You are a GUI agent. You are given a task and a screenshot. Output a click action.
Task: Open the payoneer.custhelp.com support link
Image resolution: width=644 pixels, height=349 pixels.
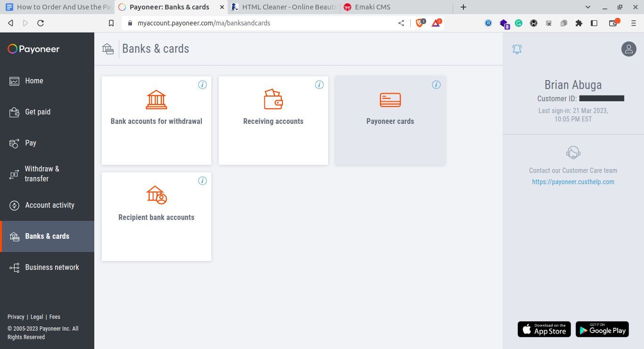click(x=573, y=182)
